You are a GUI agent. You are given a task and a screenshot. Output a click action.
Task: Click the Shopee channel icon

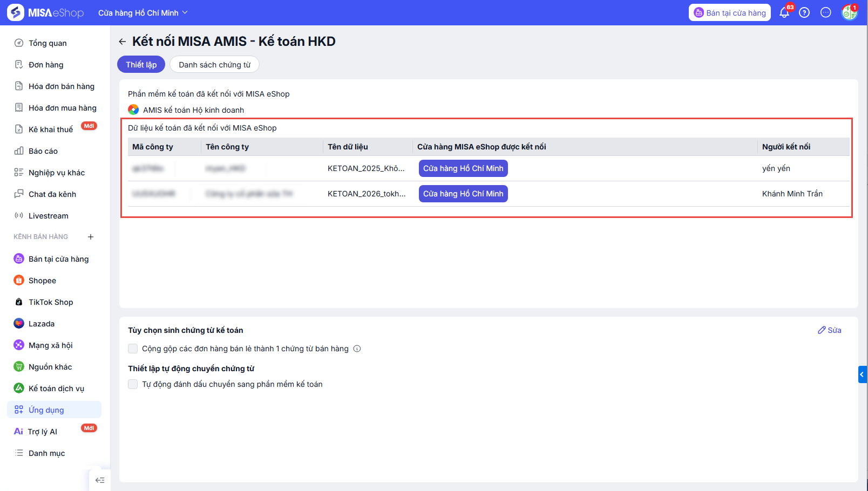tap(19, 281)
